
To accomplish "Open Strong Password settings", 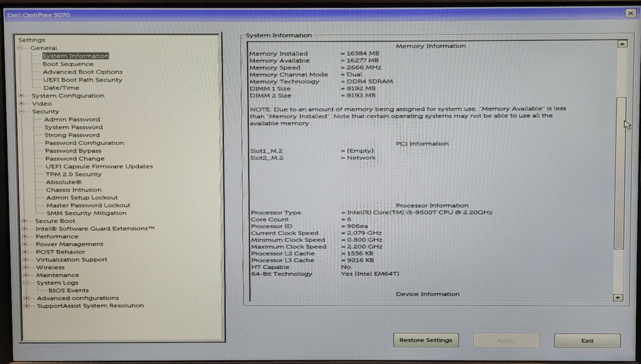I will (x=72, y=135).
